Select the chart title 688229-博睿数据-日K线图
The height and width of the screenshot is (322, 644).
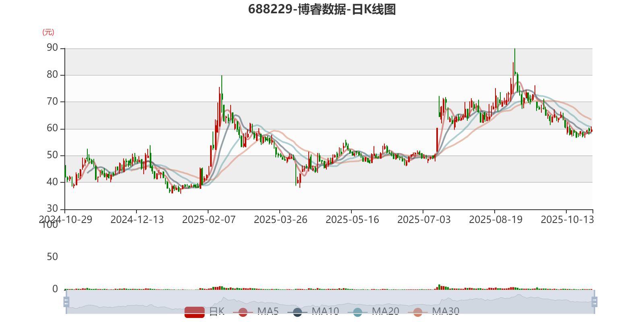[x=322, y=9]
